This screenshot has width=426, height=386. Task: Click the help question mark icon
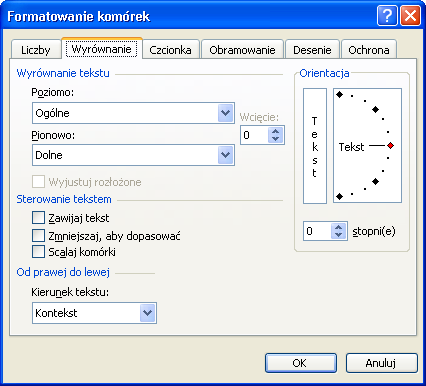click(387, 15)
